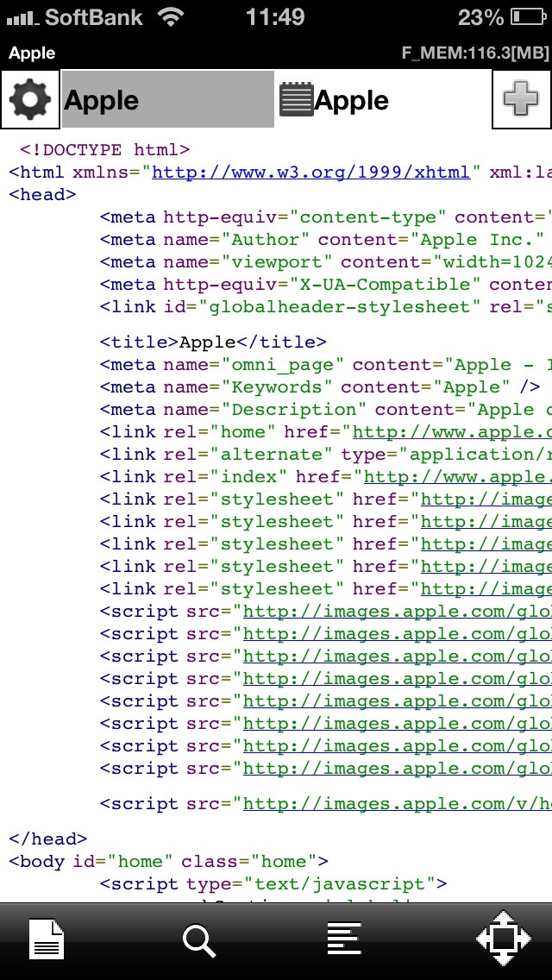Screen dimensions: 552x980
Task: Open the images.apple.com/v/ script link
Action: pyautogui.click(x=397, y=804)
